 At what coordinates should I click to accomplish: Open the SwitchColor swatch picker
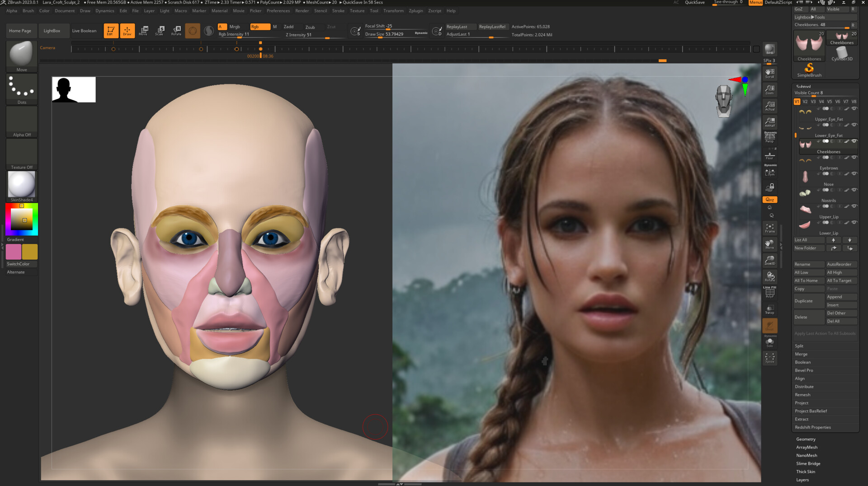pos(18,264)
